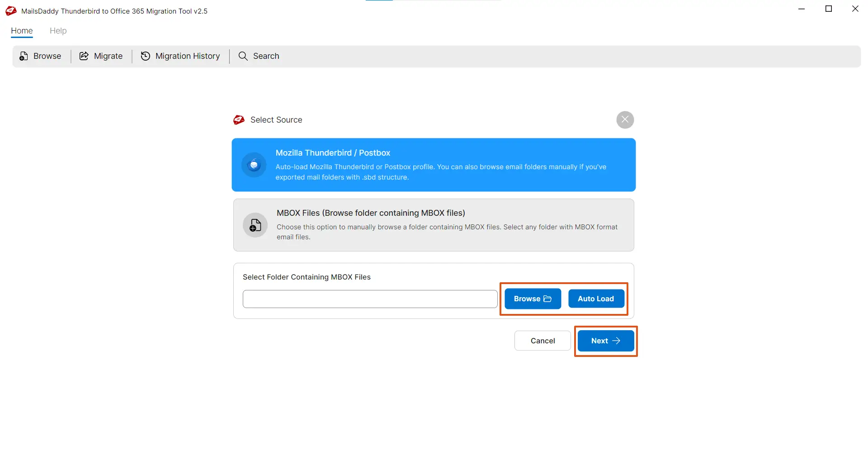Image resolution: width=868 pixels, height=465 pixels.
Task: Click the Next button
Action: tap(605, 340)
